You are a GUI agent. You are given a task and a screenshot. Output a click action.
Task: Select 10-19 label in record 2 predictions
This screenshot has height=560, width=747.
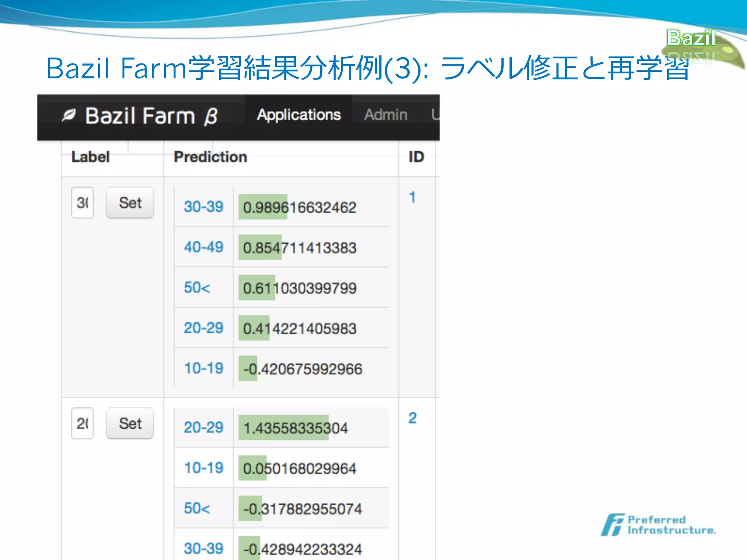coord(204,468)
